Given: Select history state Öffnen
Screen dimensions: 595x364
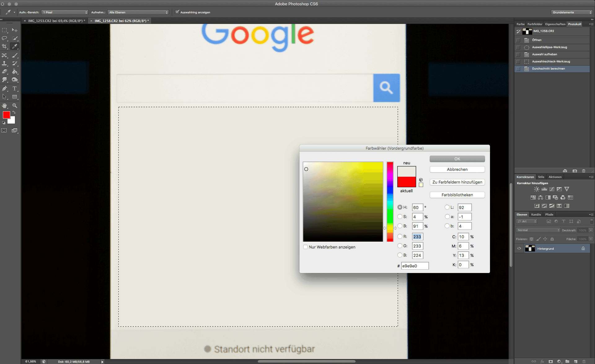Looking at the screenshot, I should click(x=552, y=40).
